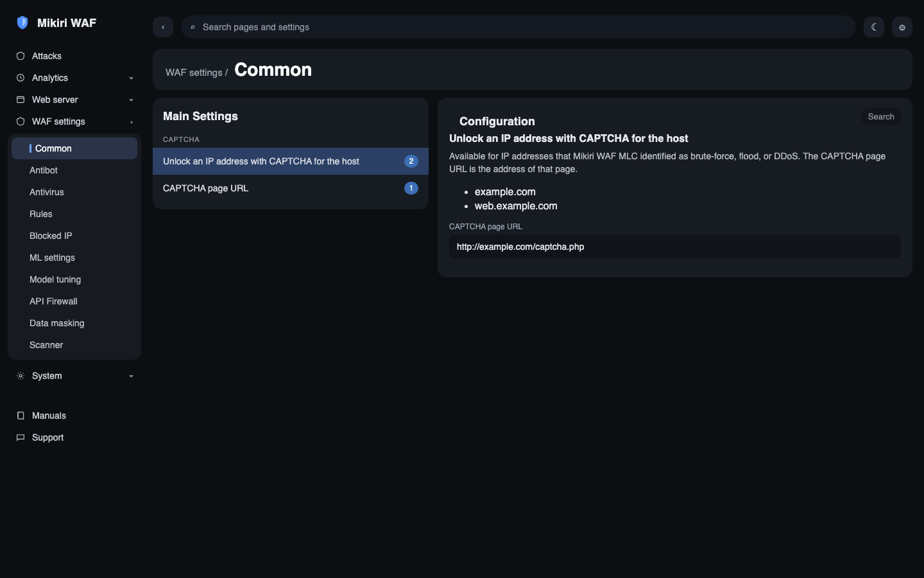The width and height of the screenshot is (924, 578).
Task: Expand the Analytics submenu arrow
Action: coord(131,78)
